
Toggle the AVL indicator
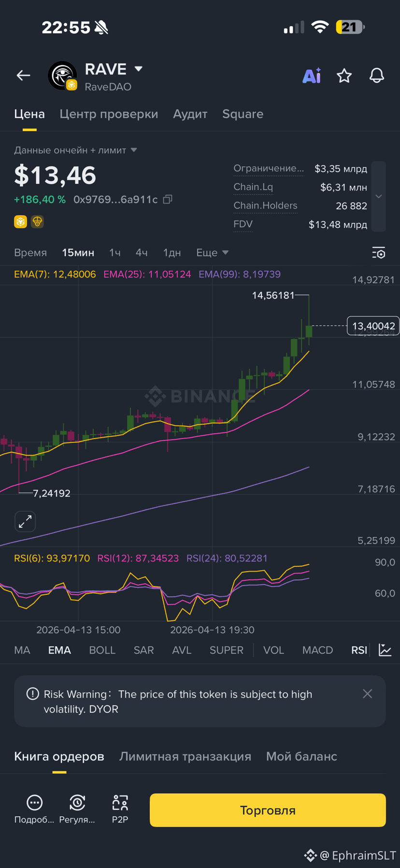(182, 650)
